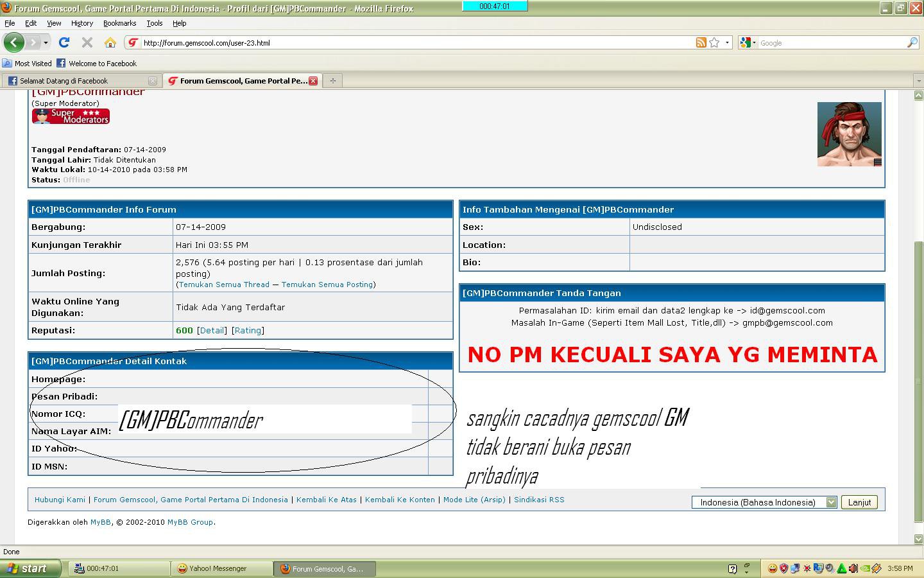Open the Indonesia language selection dropdown
The height and width of the screenshot is (578, 924).
pyautogui.click(x=764, y=502)
